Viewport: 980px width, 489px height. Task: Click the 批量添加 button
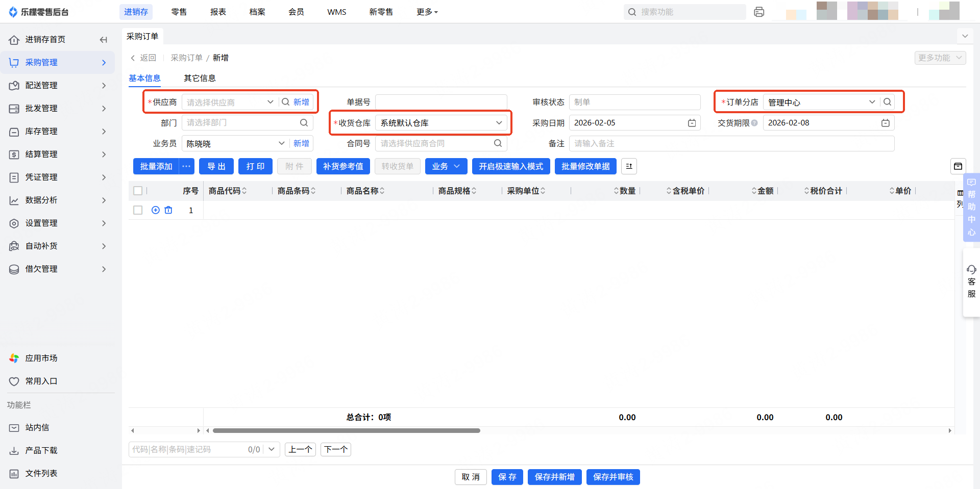pyautogui.click(x=156, y=166)
